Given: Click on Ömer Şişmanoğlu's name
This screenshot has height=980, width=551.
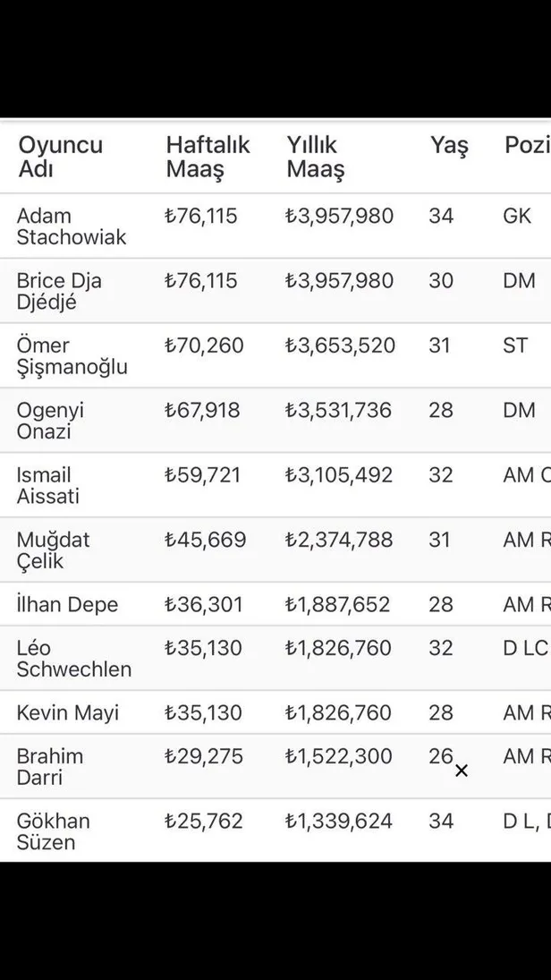Looking at the screenshot, I should tap(72, 356).
